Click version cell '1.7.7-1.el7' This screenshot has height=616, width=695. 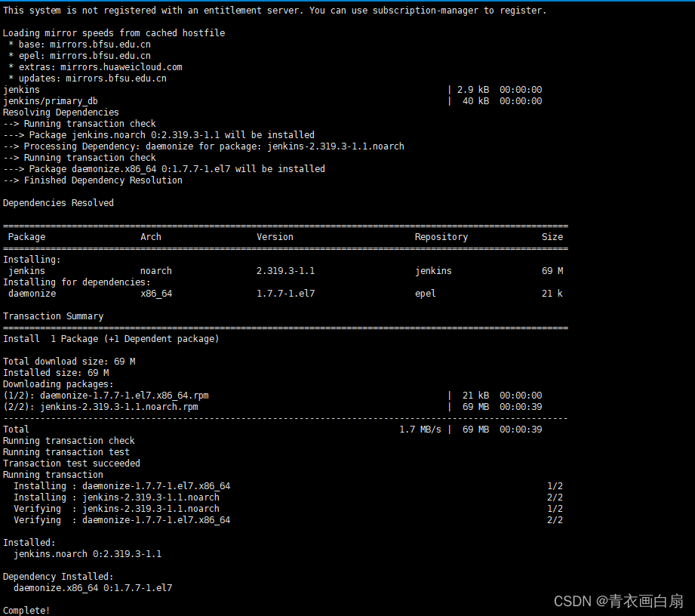(x=285, y=294)
